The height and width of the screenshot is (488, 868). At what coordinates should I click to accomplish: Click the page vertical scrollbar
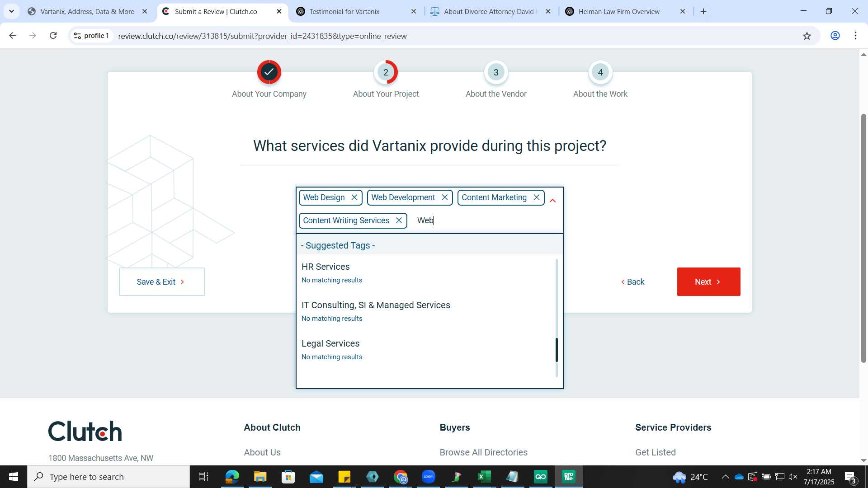tap(863, 238)
